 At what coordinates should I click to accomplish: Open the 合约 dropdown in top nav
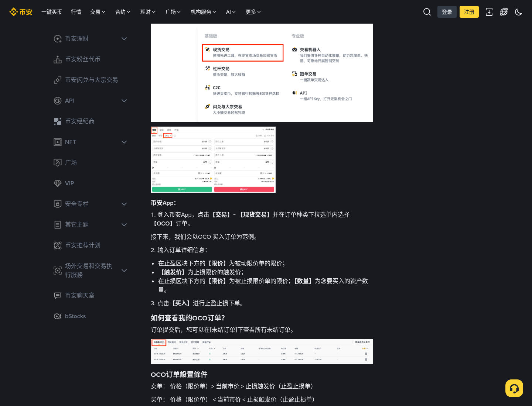click(123, 12)
